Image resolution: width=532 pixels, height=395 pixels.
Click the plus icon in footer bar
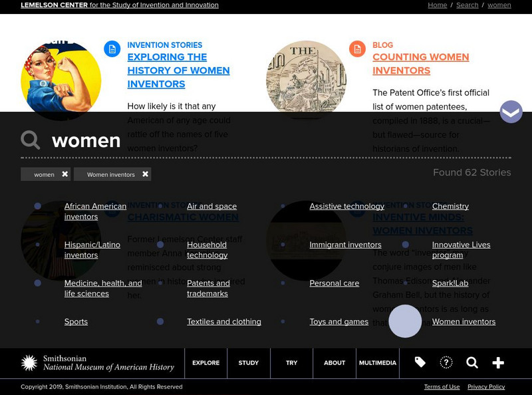(498, 362)
